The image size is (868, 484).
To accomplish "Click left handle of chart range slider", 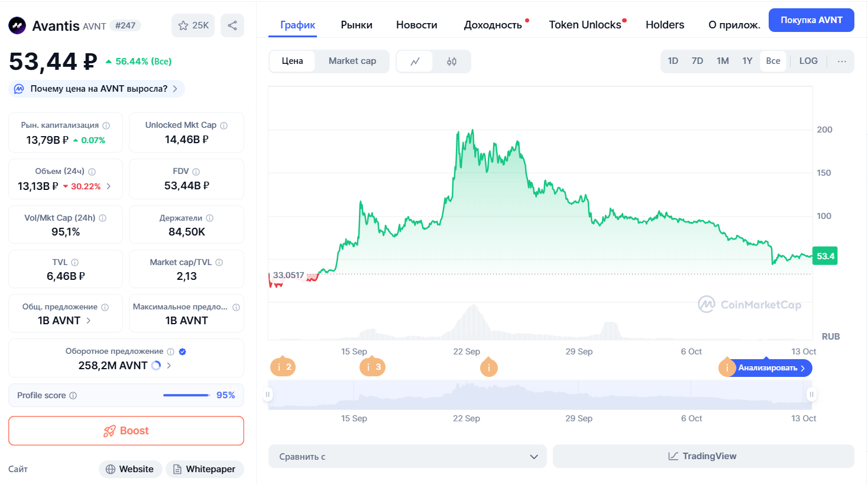I will pyautogui.click(x=268, y=395).
